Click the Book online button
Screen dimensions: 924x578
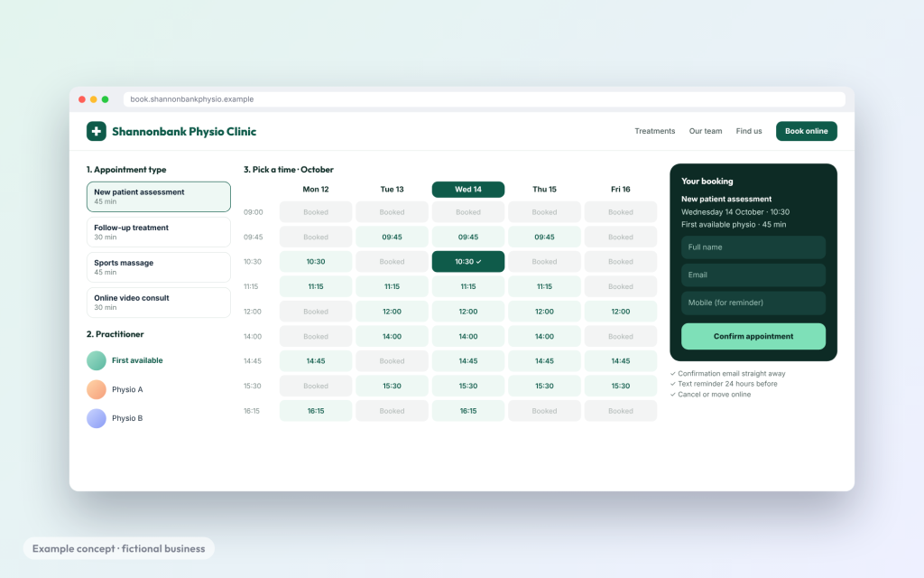(806, 131)
